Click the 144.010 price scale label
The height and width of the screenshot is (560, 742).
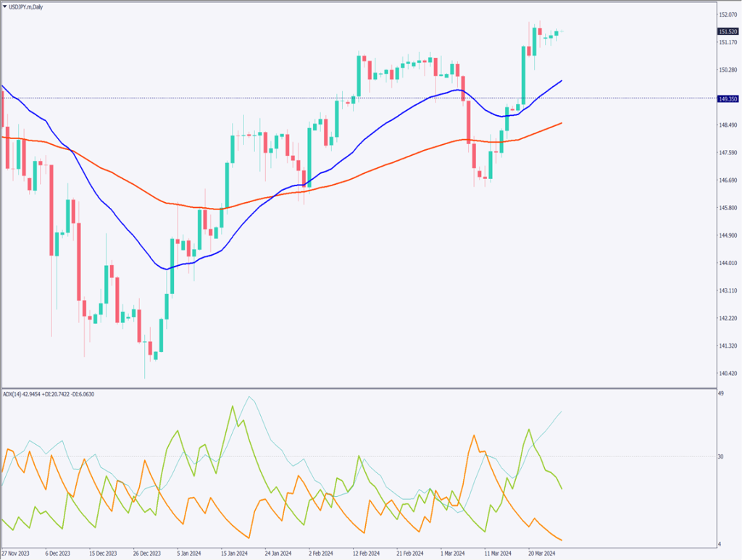pos(727,264)
